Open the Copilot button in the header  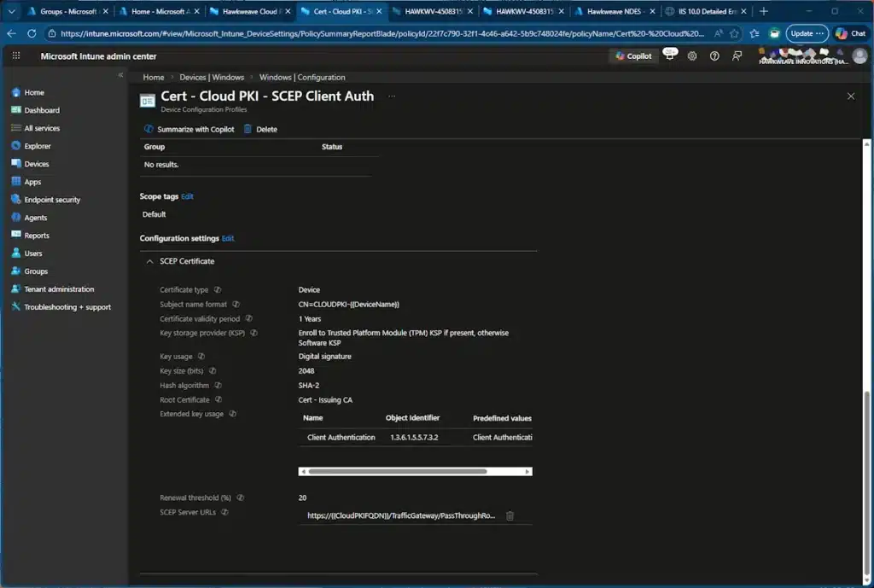coord(633,56)
